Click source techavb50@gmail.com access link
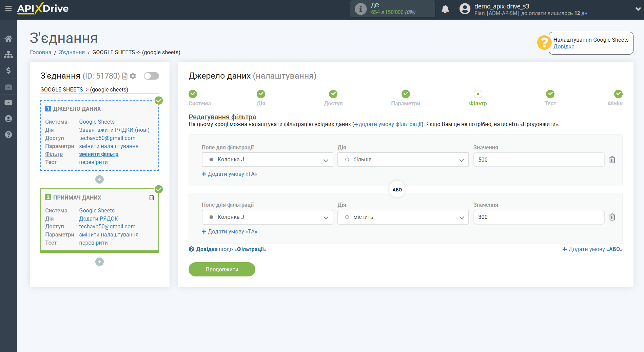The image size is (644, 352). (107, 138)
